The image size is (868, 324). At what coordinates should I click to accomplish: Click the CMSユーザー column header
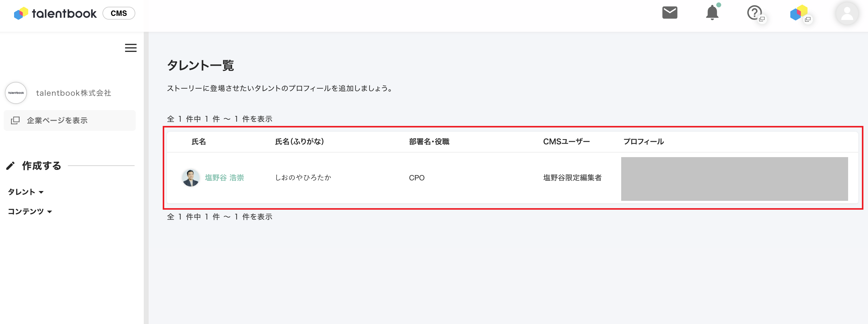point(566,142)
